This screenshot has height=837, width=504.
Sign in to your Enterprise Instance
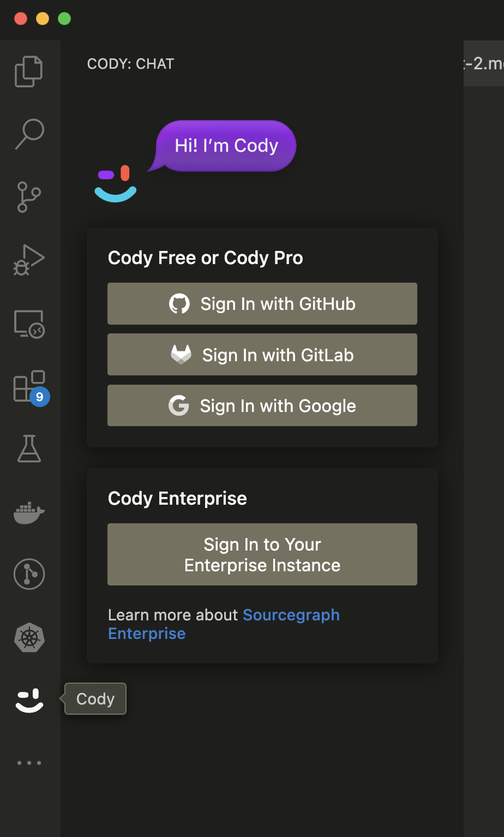262,554
